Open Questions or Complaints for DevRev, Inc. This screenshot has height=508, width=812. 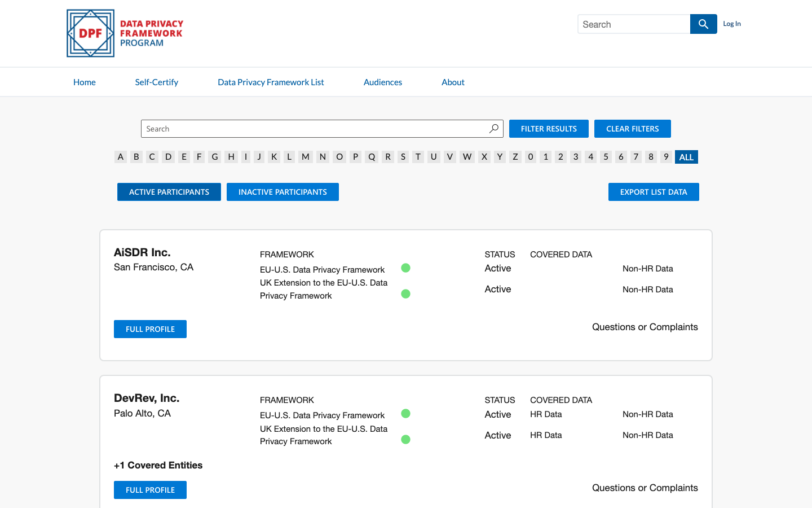[x=645, y=488]
